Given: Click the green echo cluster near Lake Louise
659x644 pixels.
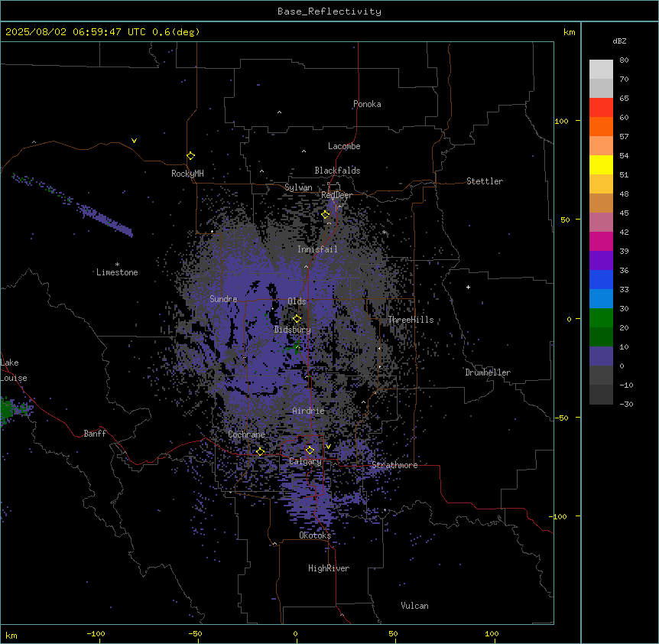Looking at the screenshot, I should point(6,410).
